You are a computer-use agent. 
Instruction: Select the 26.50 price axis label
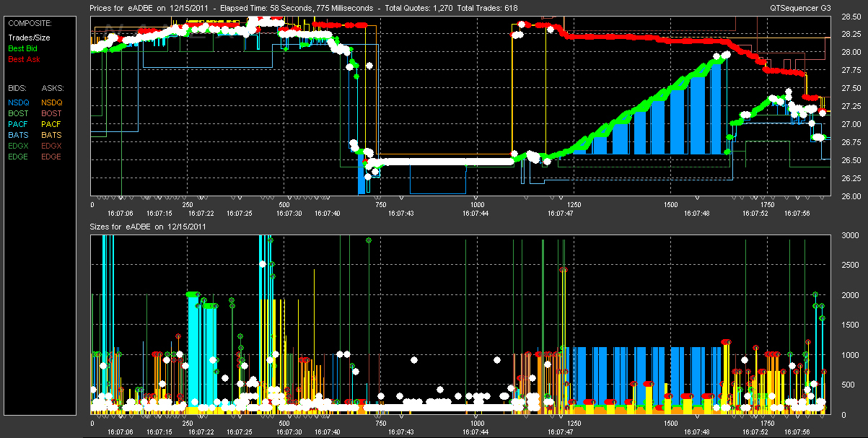click(x=851, y=160)
